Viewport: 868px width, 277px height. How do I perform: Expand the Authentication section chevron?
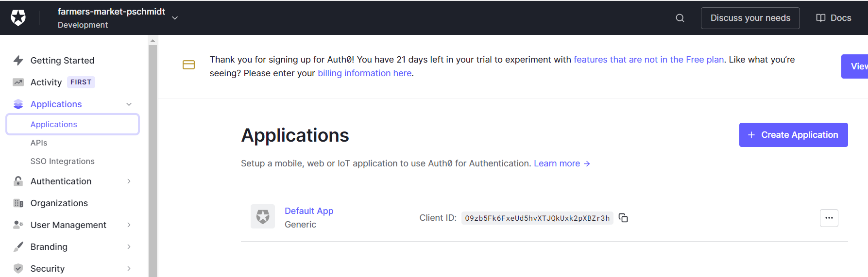pyautogui.click(x=129, y=181)
